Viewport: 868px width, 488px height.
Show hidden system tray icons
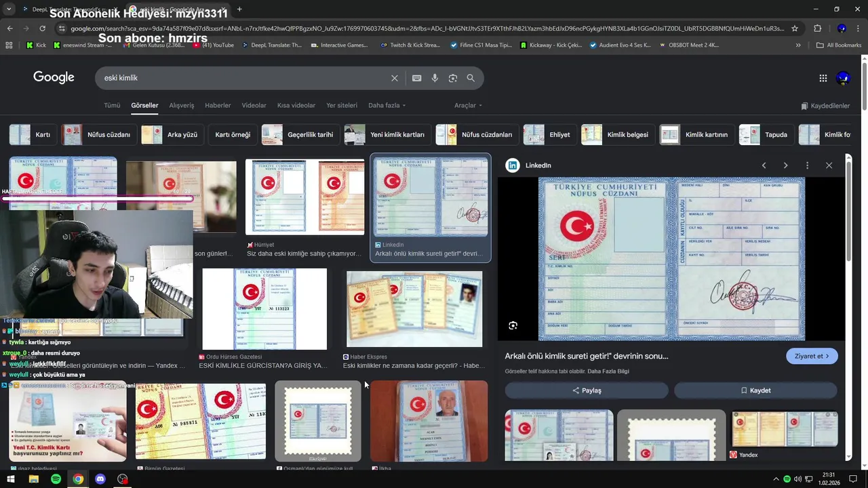coord(776,479)
